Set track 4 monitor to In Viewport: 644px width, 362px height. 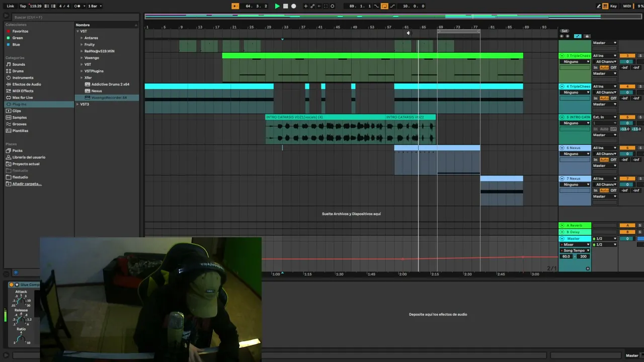tap(596, 98)
